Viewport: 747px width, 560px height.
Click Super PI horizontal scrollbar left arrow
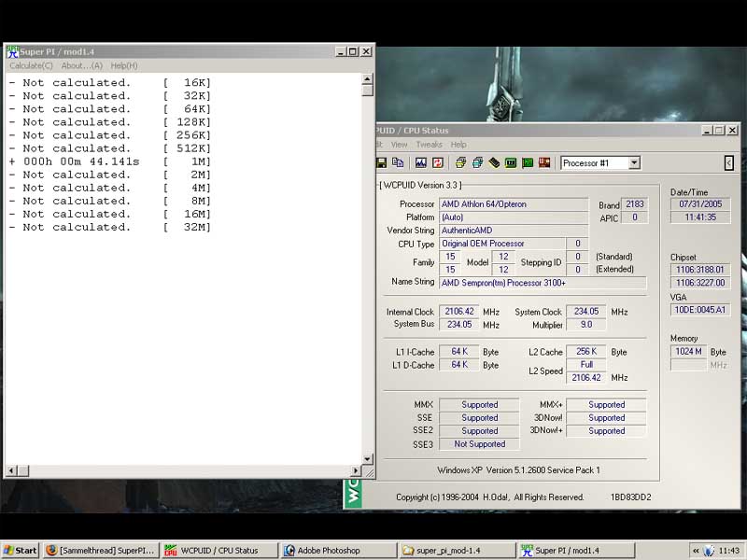pos(12,470)
